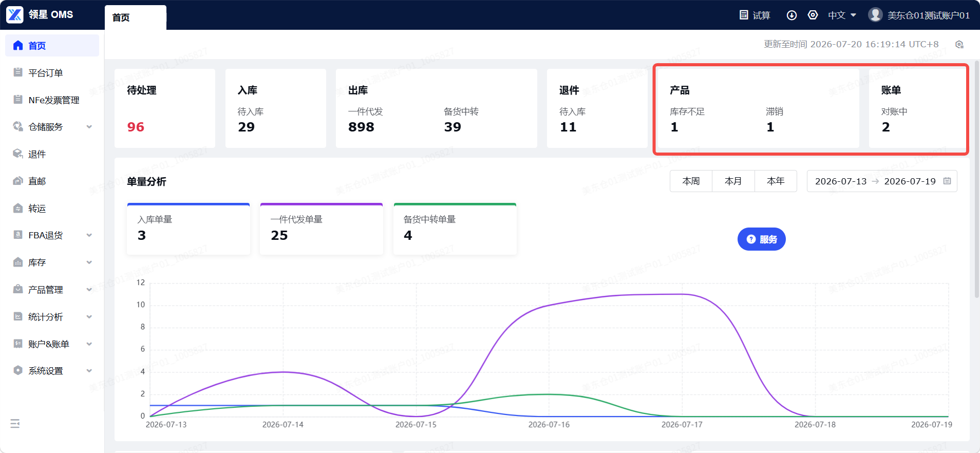Click the 系统设置 sidebar icon
980x453 pixels.
(18, 370)
